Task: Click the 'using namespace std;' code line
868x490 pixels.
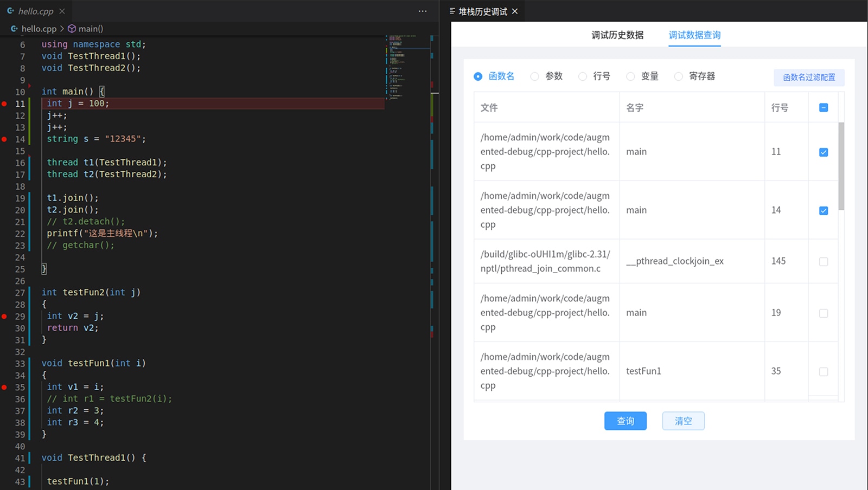Action: [94, 44]
